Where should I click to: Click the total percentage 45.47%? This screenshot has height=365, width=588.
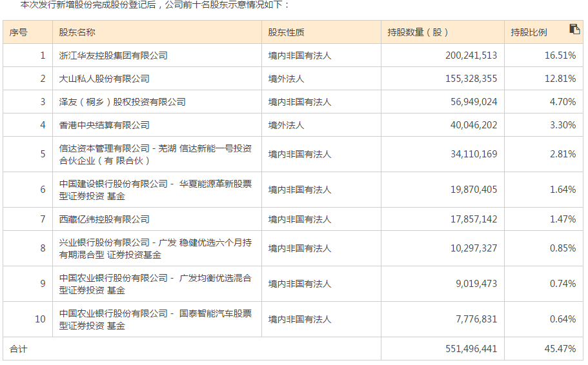click(x=560, y=349)
